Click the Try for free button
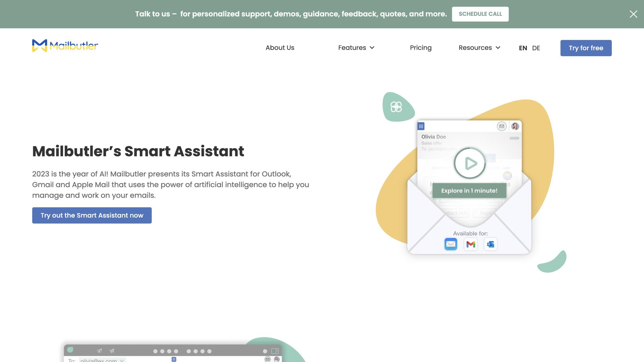The width and height of the screenshot is (644, 362). coord(586,48)
